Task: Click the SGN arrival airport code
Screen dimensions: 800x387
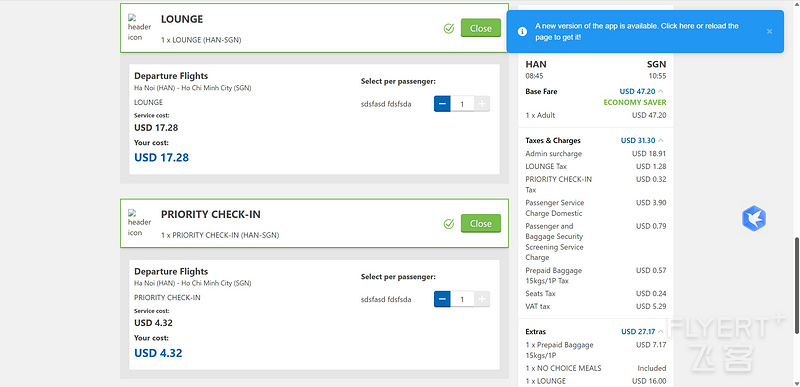Action: (x=656, y=64)
